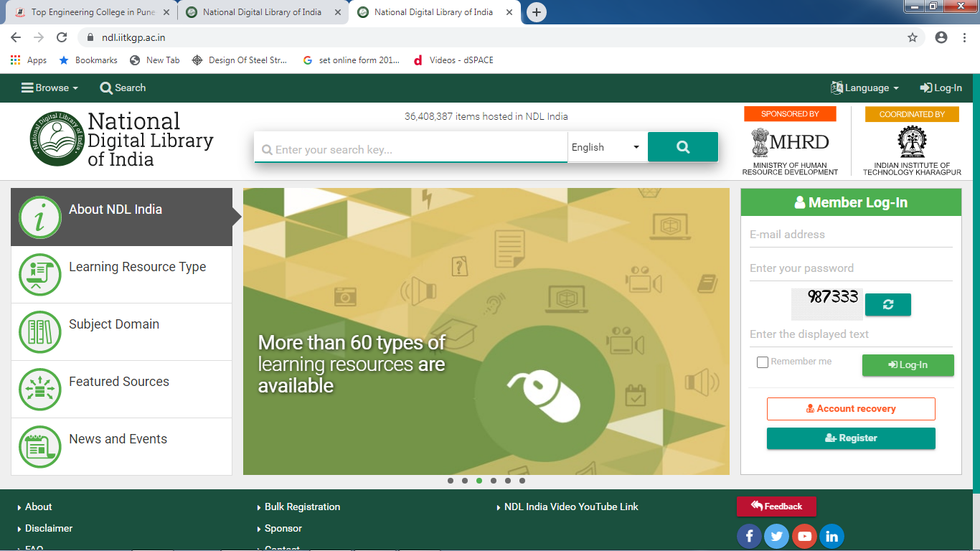Click the password input field
Viewport: 980px width, 551px height.
point(850,268)
